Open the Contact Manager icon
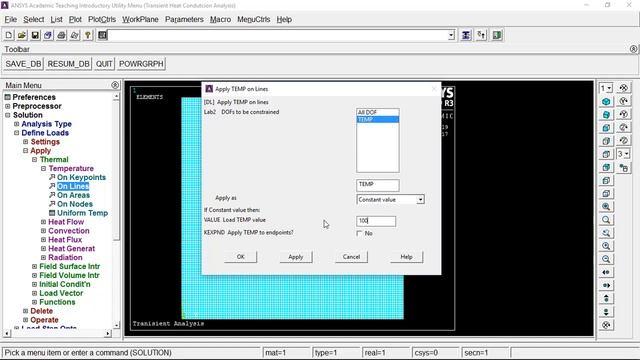Viewport: 640px width, 360px height. 497,36
